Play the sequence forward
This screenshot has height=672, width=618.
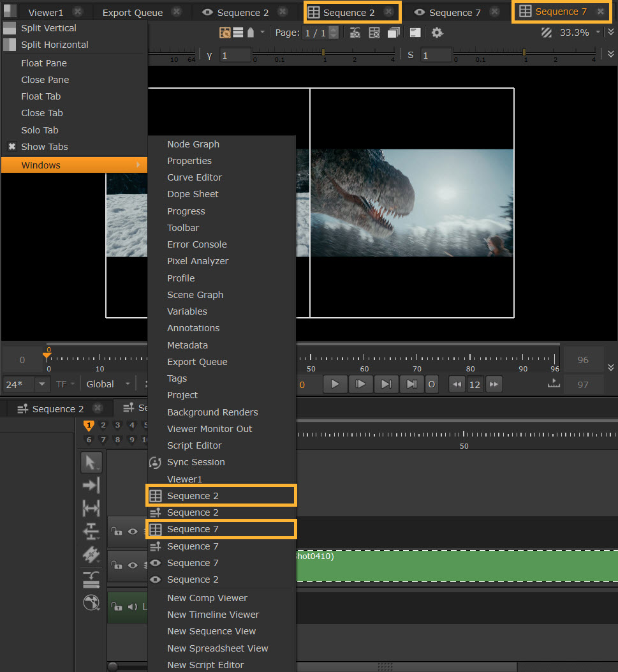[x=335, y=384]
